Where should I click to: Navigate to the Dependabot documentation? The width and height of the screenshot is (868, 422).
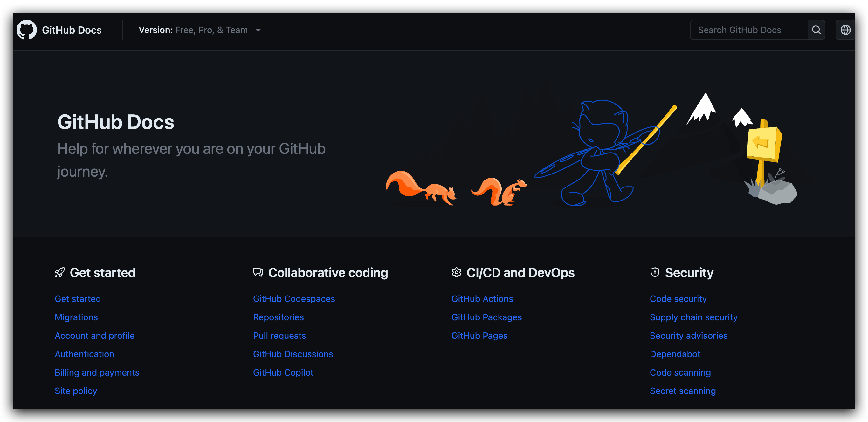pos(675,353)
